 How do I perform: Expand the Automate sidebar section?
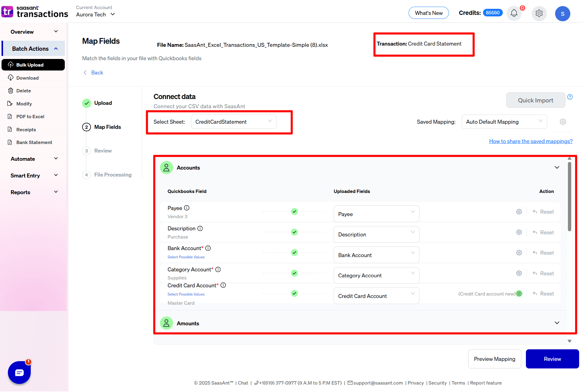click(x=33, y=159)
